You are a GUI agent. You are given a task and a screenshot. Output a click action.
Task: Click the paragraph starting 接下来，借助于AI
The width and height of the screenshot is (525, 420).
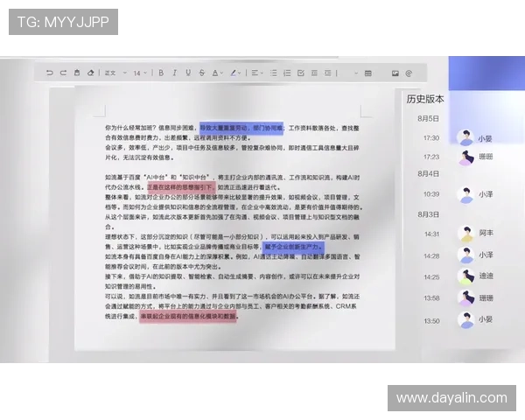click(x=232, y=282)
